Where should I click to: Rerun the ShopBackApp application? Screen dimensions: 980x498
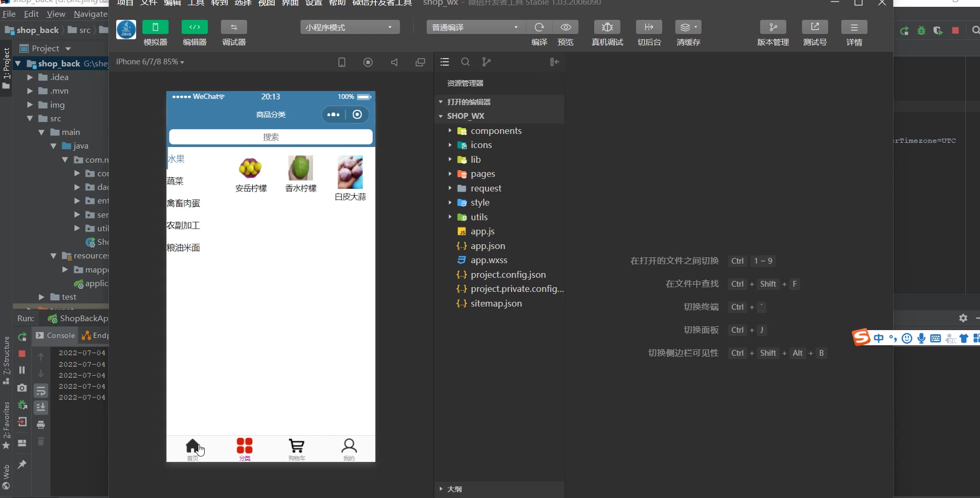point(22,337)
